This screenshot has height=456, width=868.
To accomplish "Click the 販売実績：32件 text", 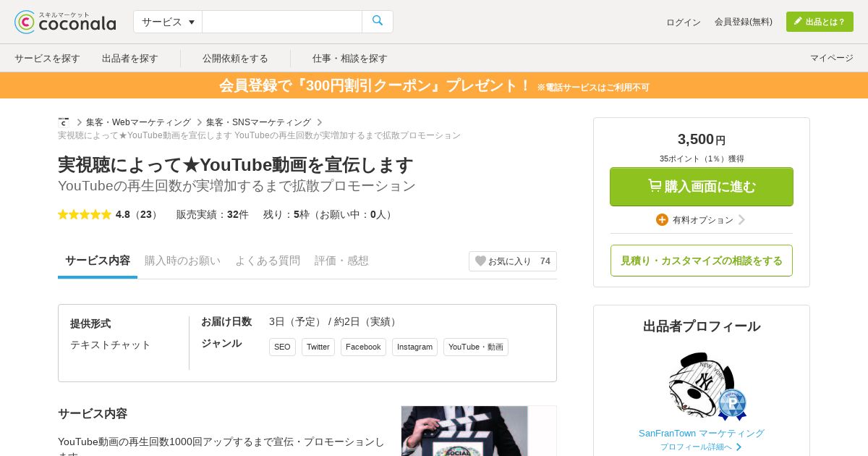I will tap(213, 214).
